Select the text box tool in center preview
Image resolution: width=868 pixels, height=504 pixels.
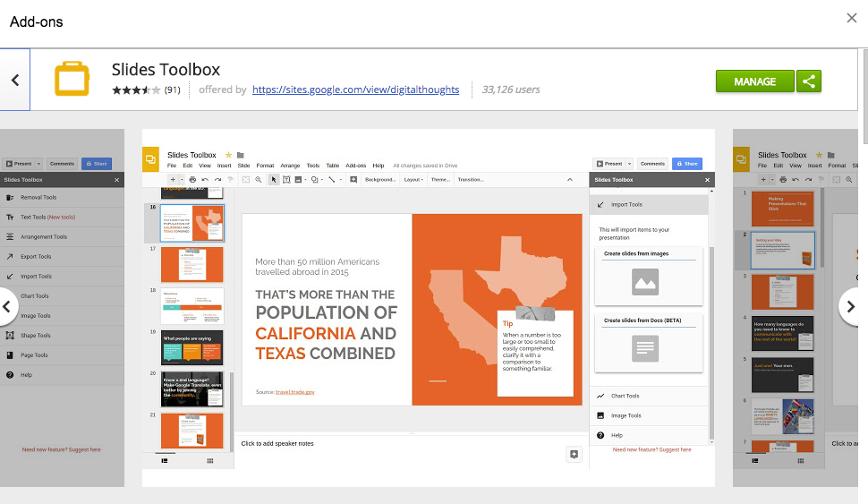(286, 179)
